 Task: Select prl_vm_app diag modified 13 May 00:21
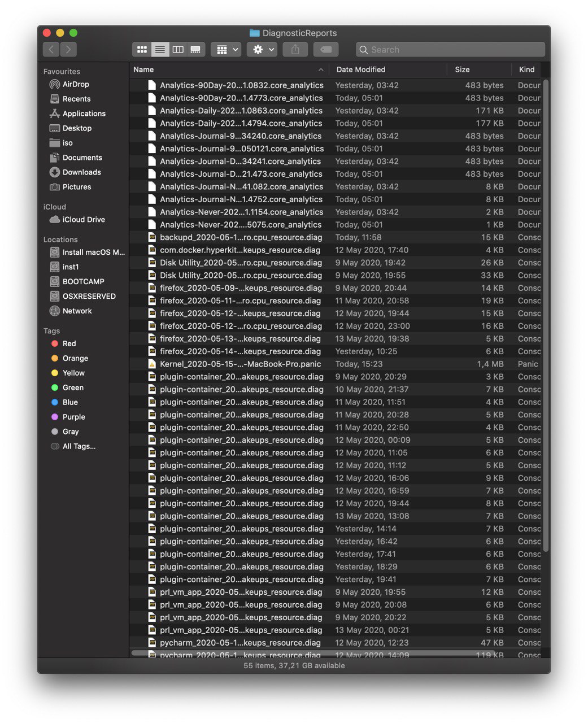(x=336, y=630)
